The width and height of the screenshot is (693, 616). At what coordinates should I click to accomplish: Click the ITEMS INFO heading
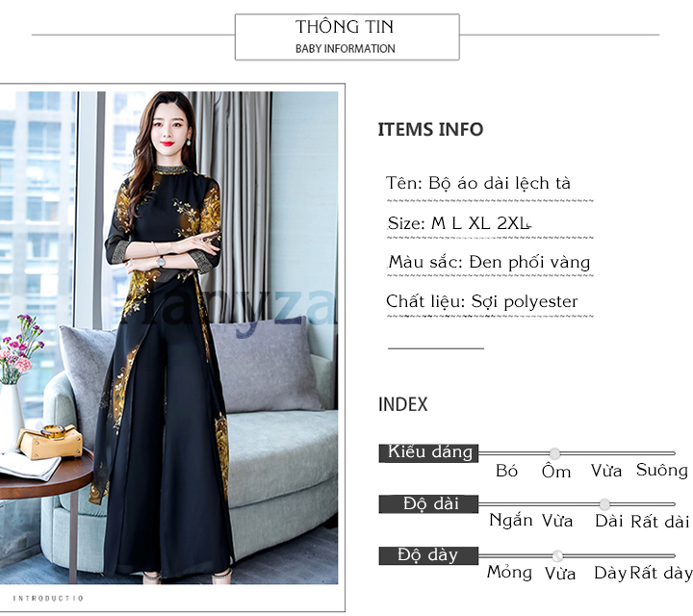(430, 130)
